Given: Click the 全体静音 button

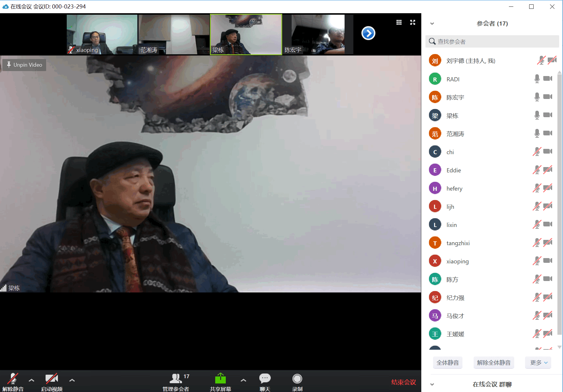Looking at the screenshot, I should (x=447, y=363).
